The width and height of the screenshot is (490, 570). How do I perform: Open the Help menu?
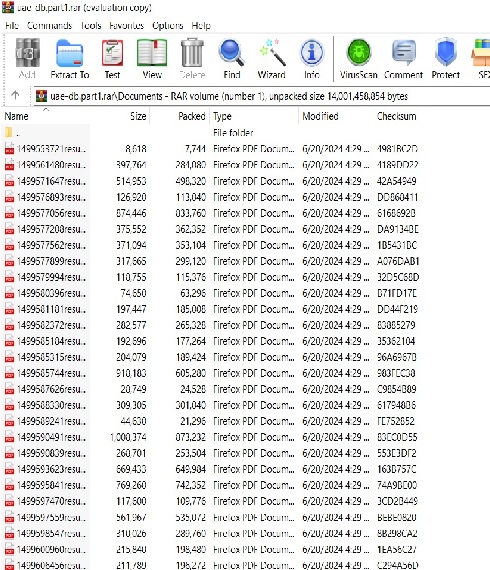(201, 25)
